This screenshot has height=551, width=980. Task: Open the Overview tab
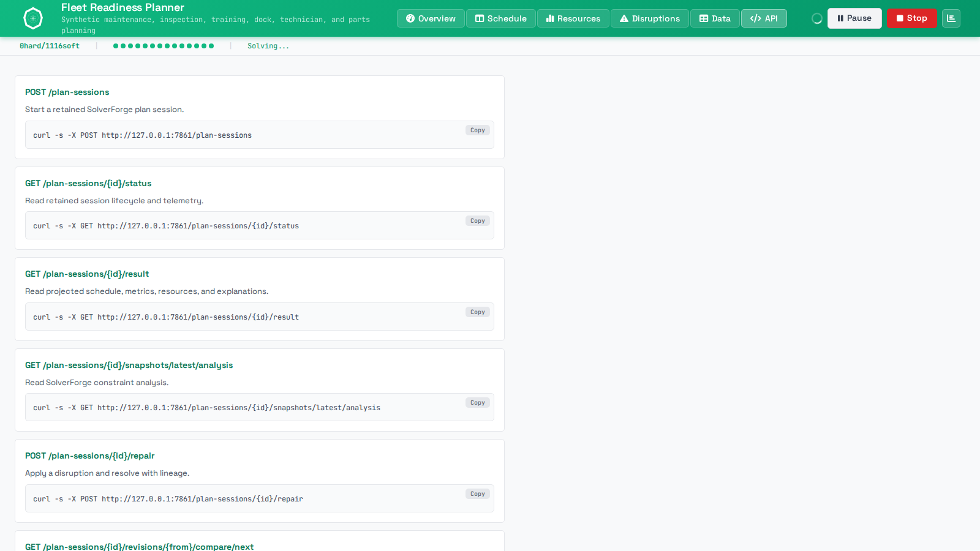click(x=431, y=18)
